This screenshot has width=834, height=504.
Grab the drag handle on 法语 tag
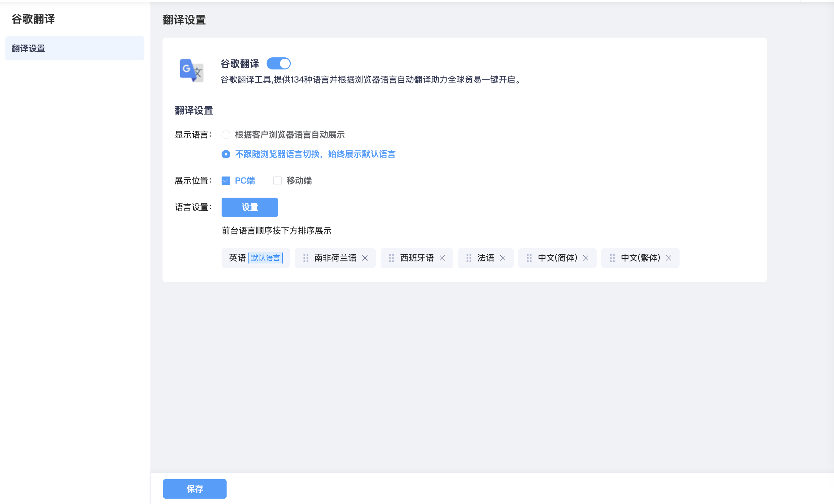click(x=468, y=258)
